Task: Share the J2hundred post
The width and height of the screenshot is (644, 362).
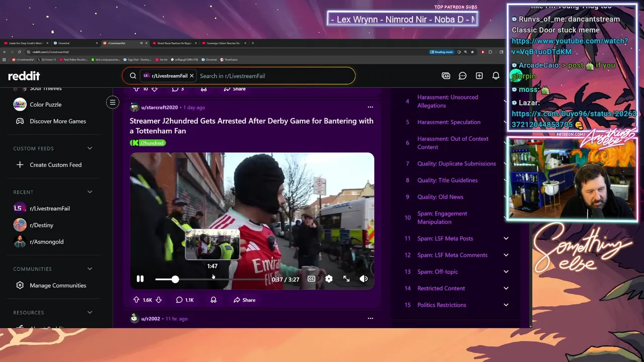Action: [x=245, y=300]
